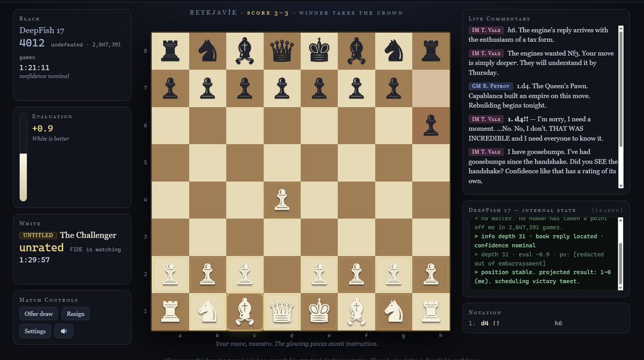Screen dimensions: 644x360
Task: Select the white knight on b1
Action: [x=207, y=312]
